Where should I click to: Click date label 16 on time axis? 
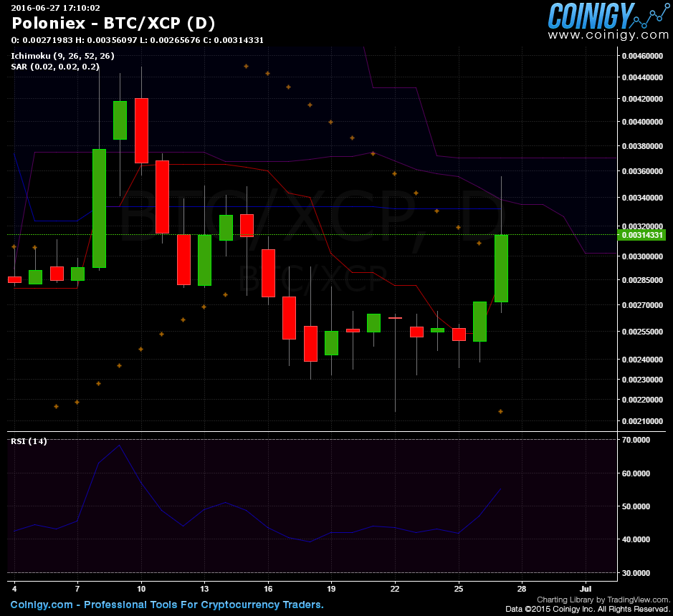pyautogui.click(x=268, y=589)
